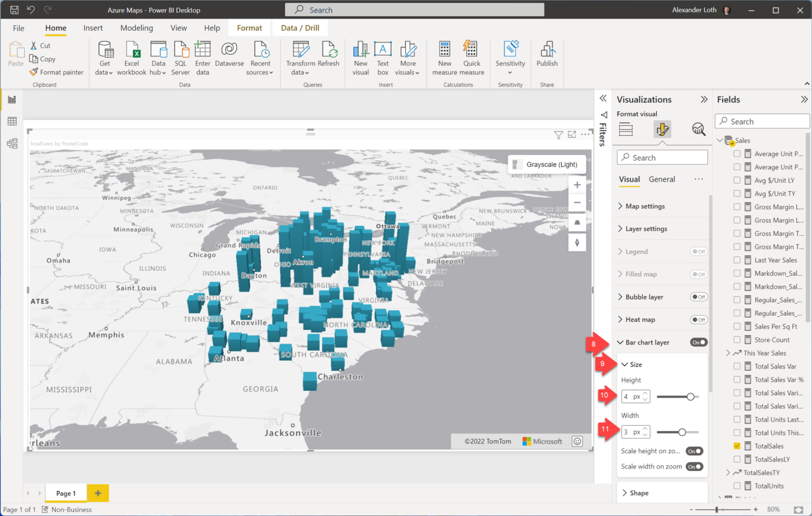This screenshot has width=812, height=516.
Task: Click the Format painter button
Action: (57, 72)
